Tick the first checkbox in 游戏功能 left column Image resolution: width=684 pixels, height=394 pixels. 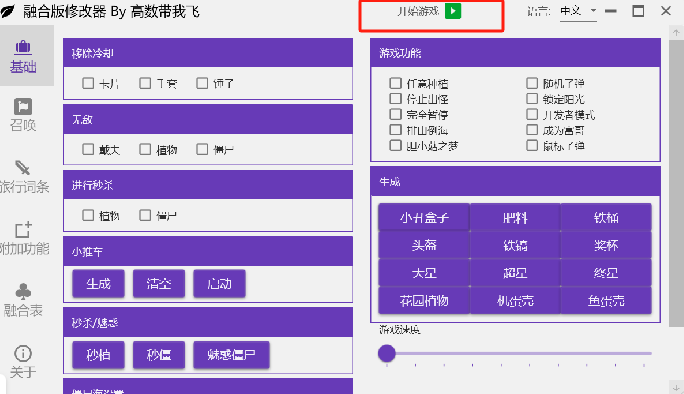395,83
